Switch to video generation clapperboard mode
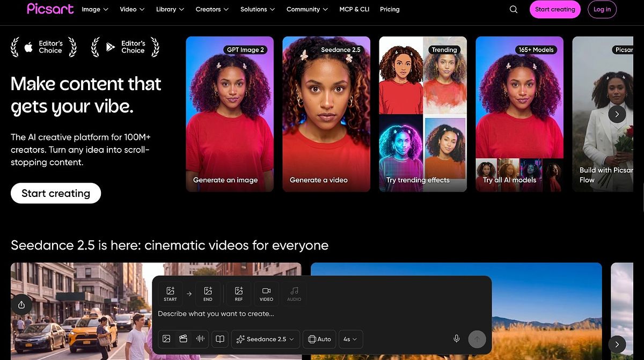This screenshot has width=644, height=360. [183, 339]
